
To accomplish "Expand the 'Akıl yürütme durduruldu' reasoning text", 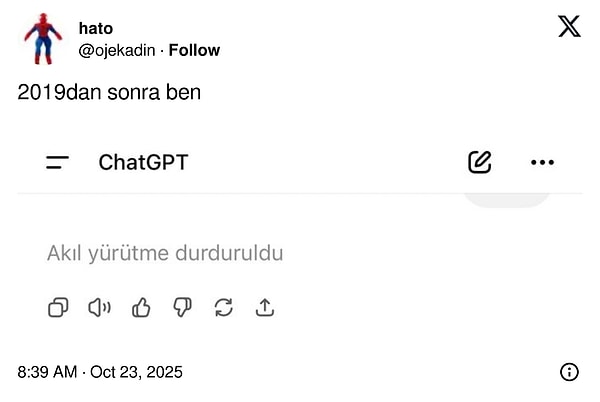I will pyautogui.click(x=165, y=253).
